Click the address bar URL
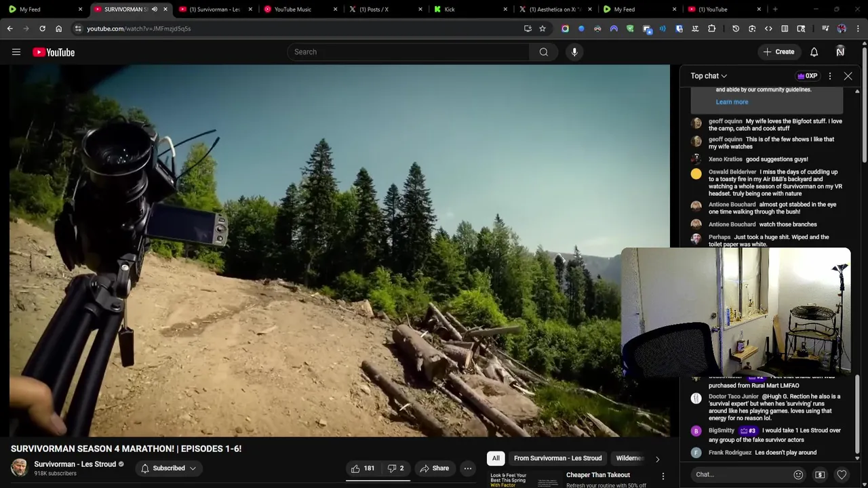 click(x=138, y=28)
